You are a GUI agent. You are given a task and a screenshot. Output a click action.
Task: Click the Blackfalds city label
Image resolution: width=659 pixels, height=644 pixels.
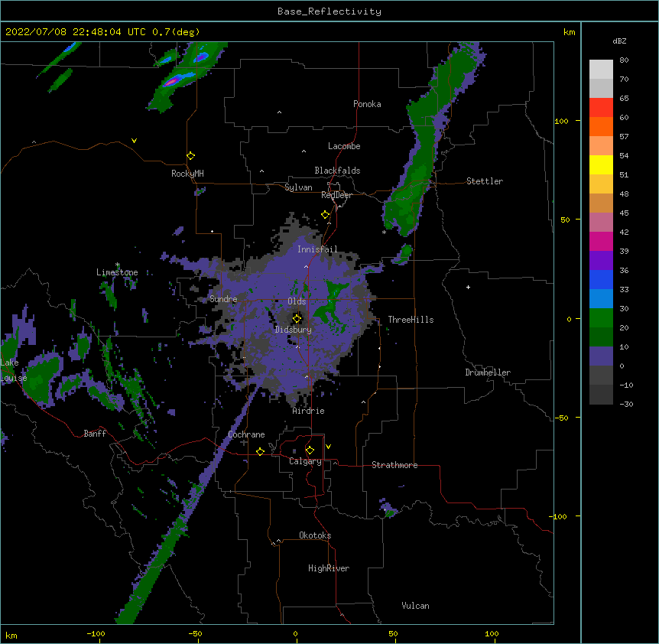click(x=337, y=171)
